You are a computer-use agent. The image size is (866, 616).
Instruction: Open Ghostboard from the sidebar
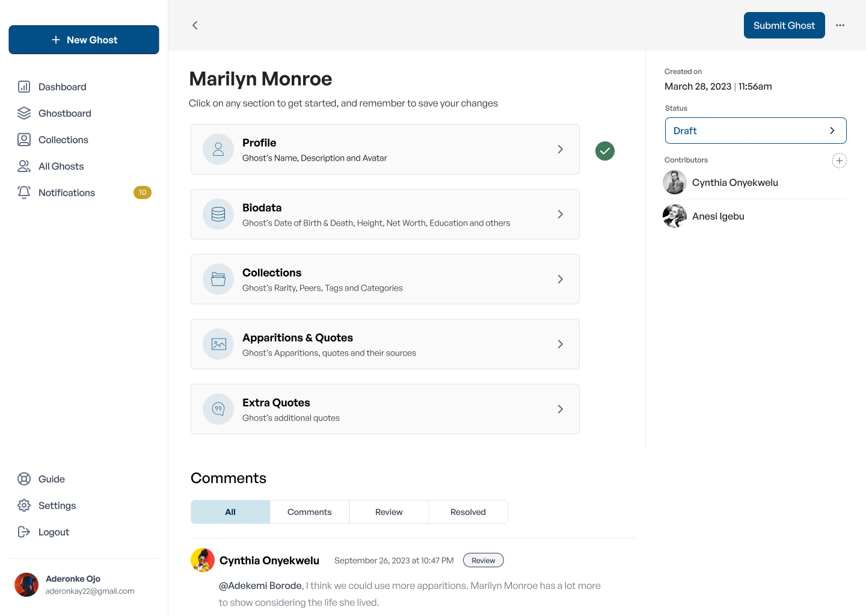(65, 113)
